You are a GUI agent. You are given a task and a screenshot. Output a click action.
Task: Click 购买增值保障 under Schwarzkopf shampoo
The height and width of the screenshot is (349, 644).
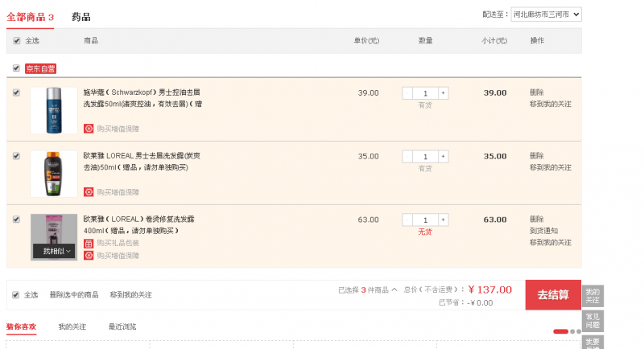coord(118,129)
